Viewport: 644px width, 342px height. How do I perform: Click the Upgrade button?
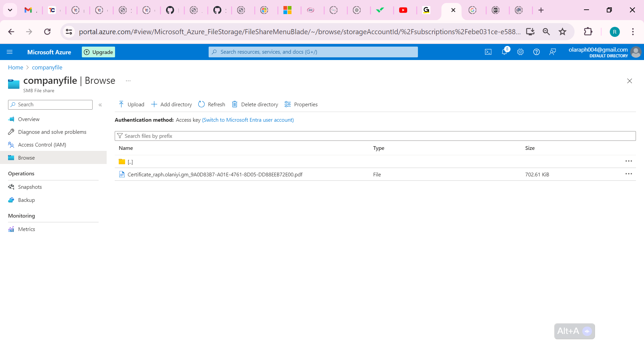click(98, 52)
